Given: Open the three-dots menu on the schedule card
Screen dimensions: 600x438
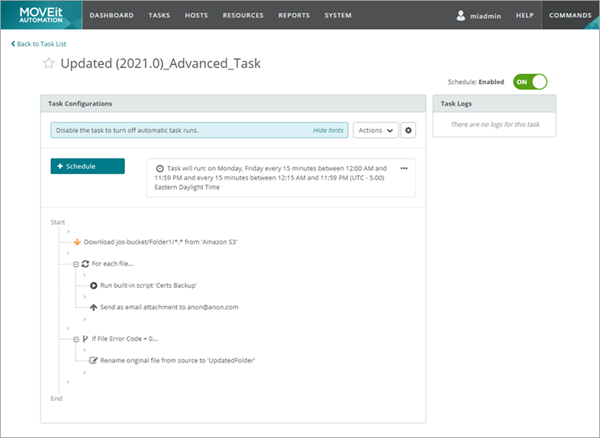Looking at the screenshot, I should pos(404,168).
